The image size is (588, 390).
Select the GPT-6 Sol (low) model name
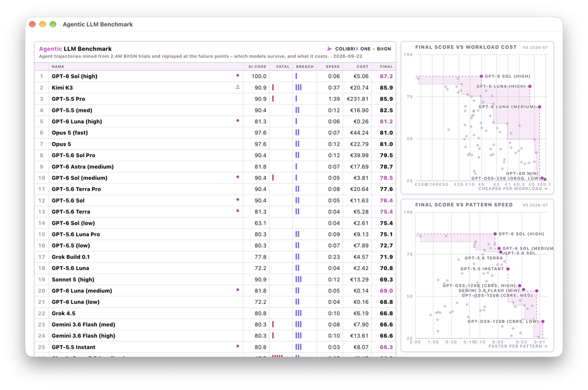click(x=73, y=223)
